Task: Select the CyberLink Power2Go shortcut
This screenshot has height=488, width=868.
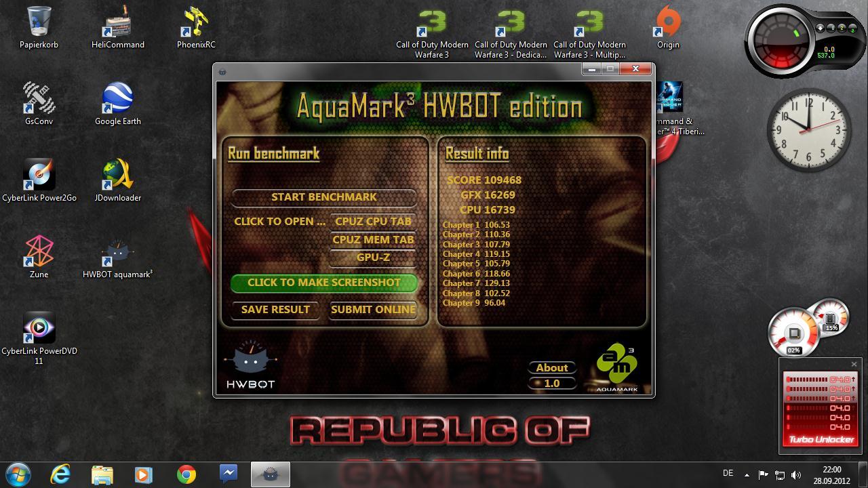Action: [39, 180]
